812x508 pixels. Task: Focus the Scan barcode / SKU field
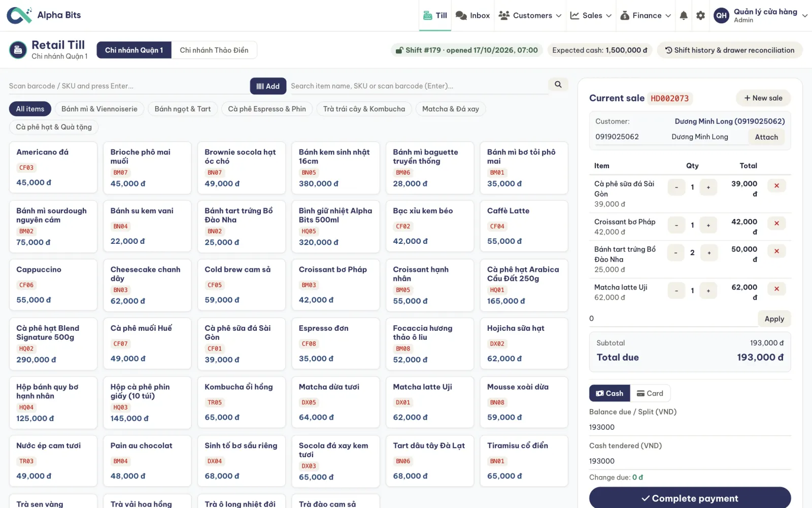pyautogui.click(x=129, y=86)
